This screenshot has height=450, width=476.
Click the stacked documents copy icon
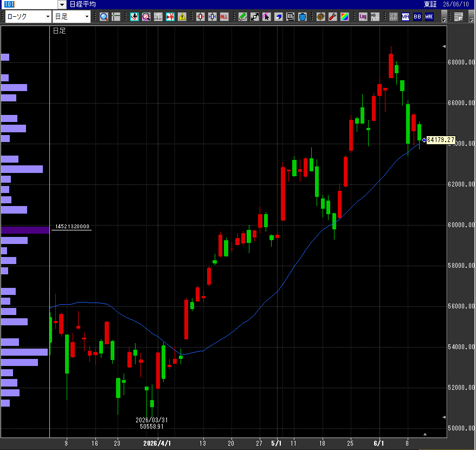pos(290,17)
